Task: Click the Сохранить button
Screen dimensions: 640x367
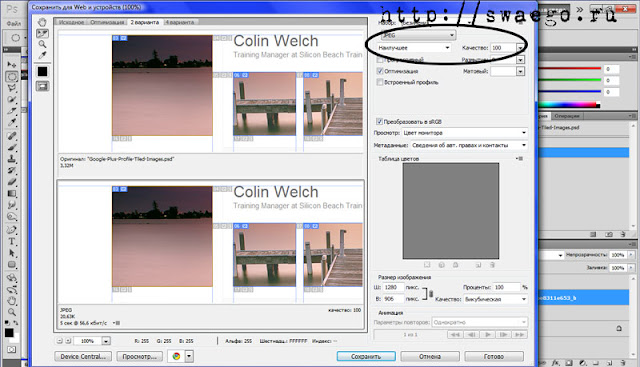Action: tap(366, 356)
